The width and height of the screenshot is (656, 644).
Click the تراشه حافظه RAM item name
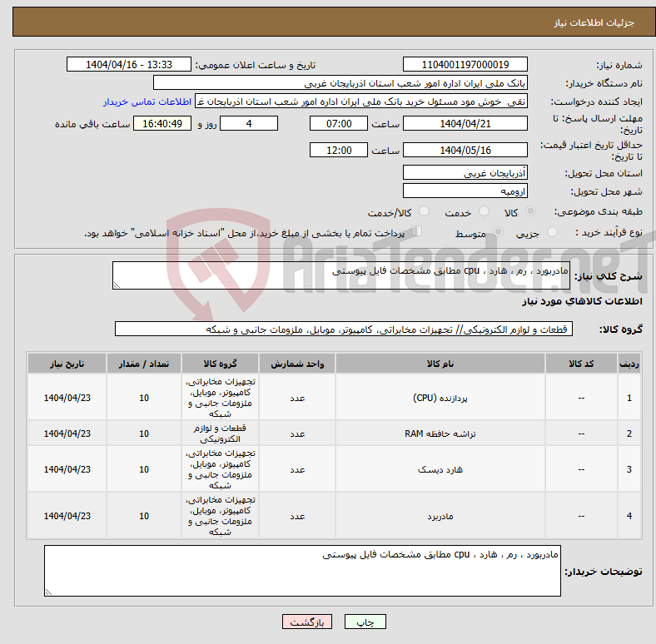(440, 433)
